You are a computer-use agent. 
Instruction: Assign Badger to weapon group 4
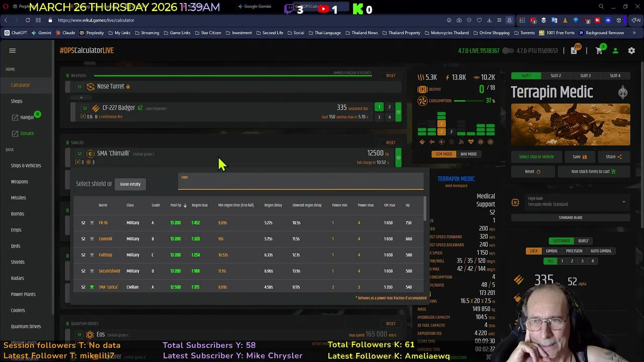(389, 117)
